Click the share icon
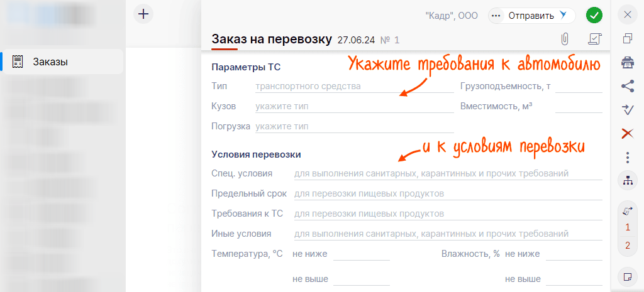The image size is (644, 292). pos(627,86)
